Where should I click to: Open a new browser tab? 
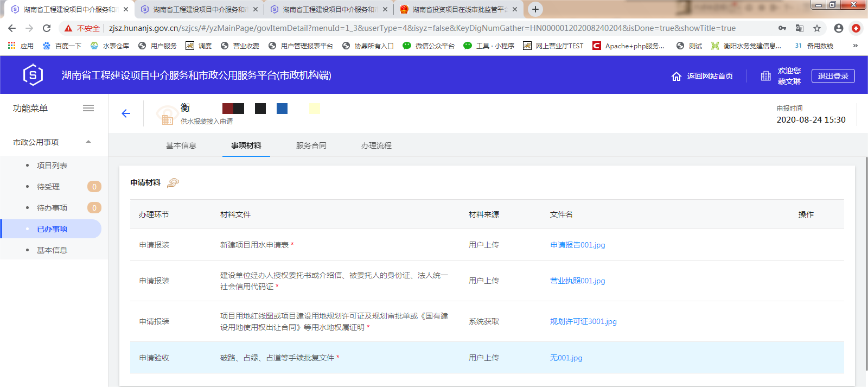[535, 9]
